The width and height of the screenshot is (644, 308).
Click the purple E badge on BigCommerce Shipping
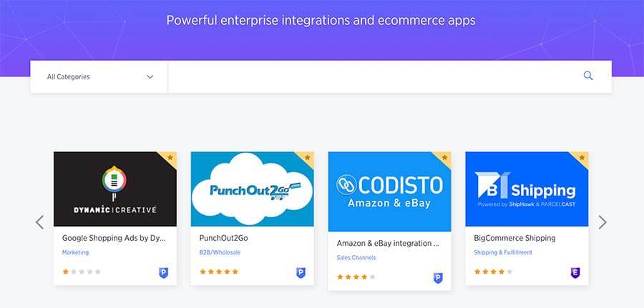(575, 273)
